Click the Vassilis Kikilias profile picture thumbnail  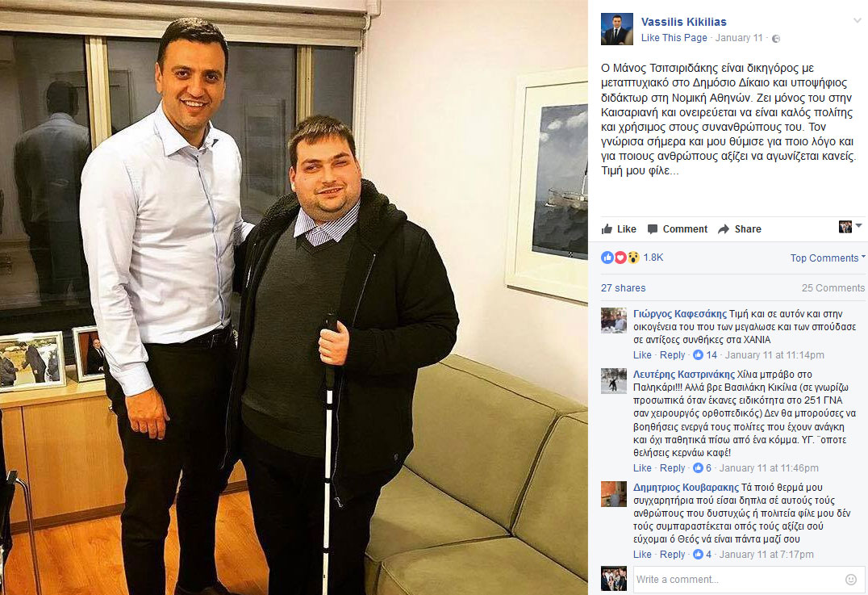click(616, 29)
